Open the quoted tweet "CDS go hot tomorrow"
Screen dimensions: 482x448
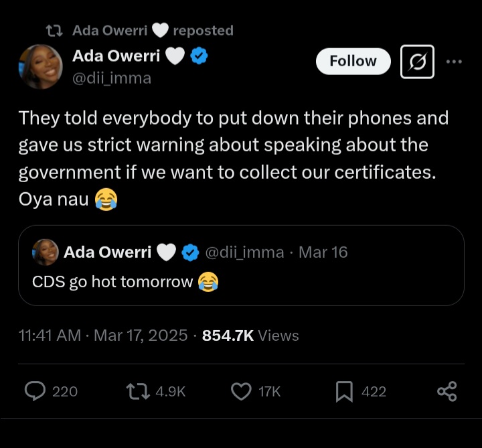(x=241, y=282)
